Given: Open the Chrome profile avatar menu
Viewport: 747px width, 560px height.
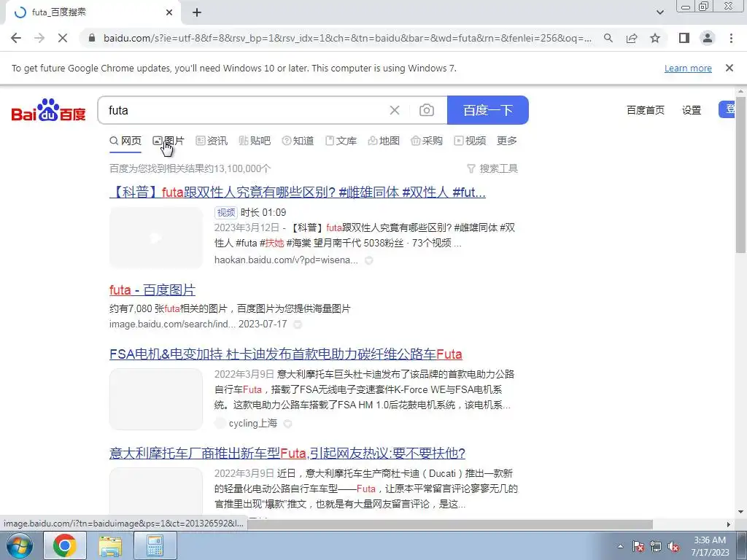Looking at the screenshot, I should (708, 38).
